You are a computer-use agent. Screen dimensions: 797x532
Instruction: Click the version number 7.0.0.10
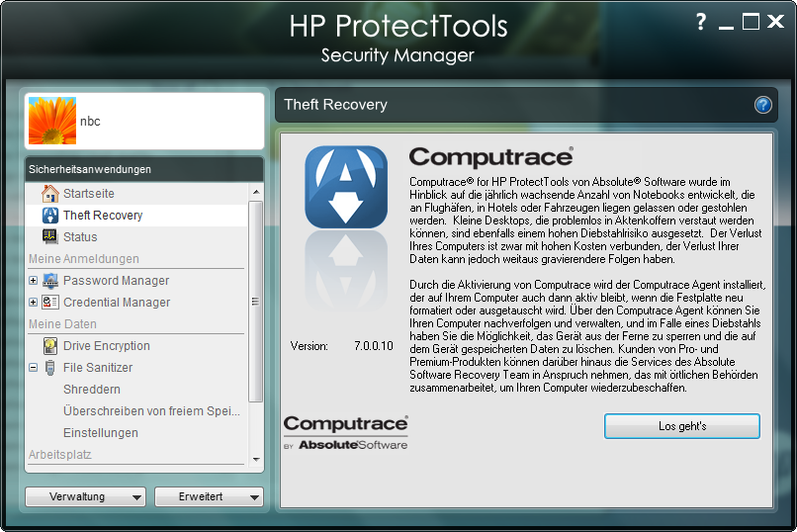(374, 346)
